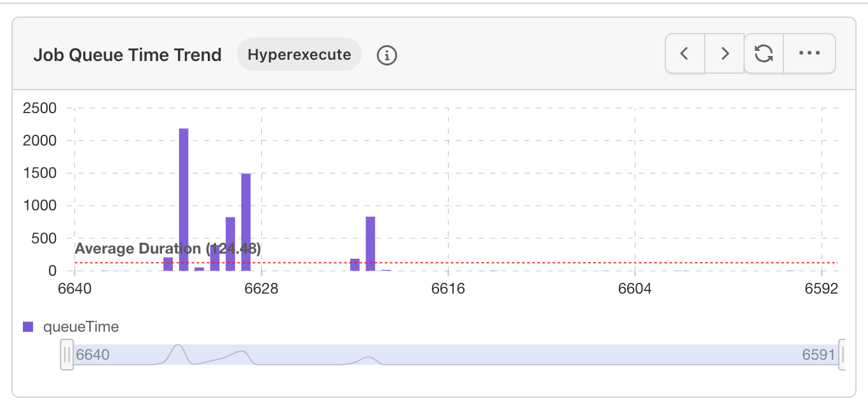This screenshot has width=868, height=408.
Task: Open the three-dot more options menu
Action: point(810,54)
